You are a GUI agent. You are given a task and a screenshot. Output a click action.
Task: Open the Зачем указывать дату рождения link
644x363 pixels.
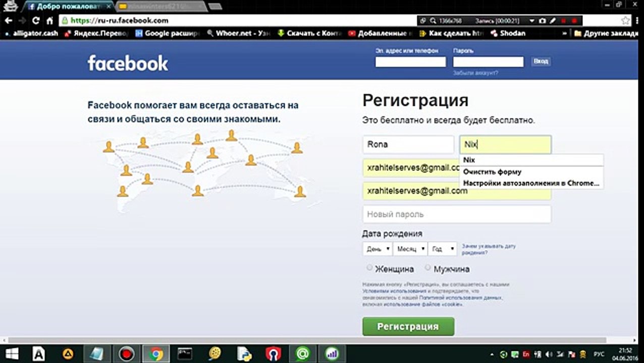[489, 249]
